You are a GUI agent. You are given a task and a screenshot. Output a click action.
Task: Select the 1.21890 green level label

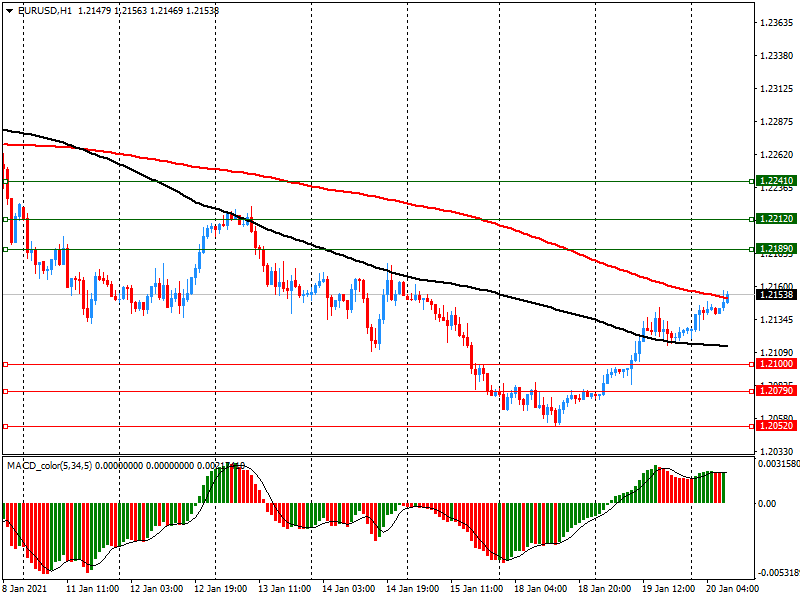[776, 248]
